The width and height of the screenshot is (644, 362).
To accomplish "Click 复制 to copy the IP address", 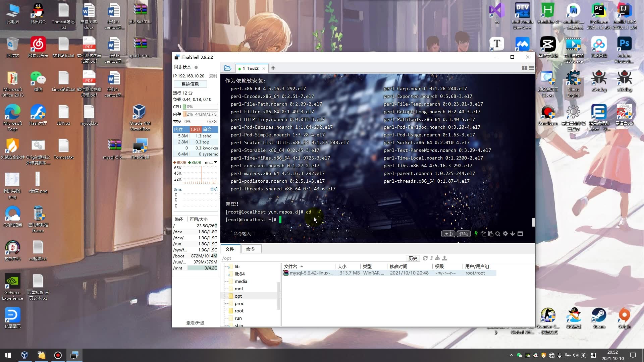I will pyautogui.click(x=213, y=76).
